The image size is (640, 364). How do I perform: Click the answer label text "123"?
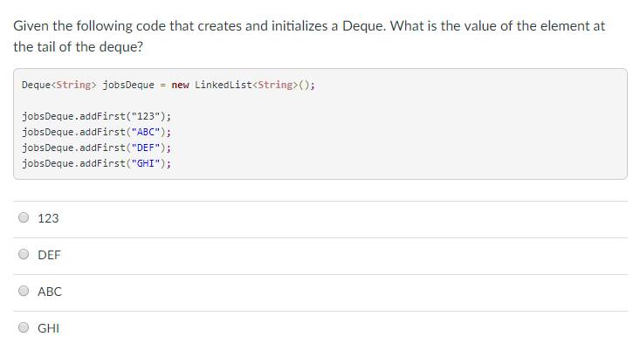pyautogui.click(x=48, y=218)
